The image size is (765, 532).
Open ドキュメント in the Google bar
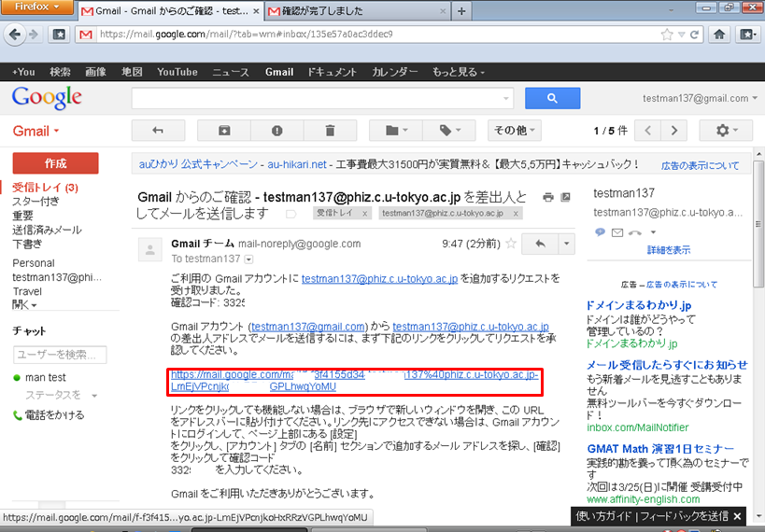click(x=332, y=72)
